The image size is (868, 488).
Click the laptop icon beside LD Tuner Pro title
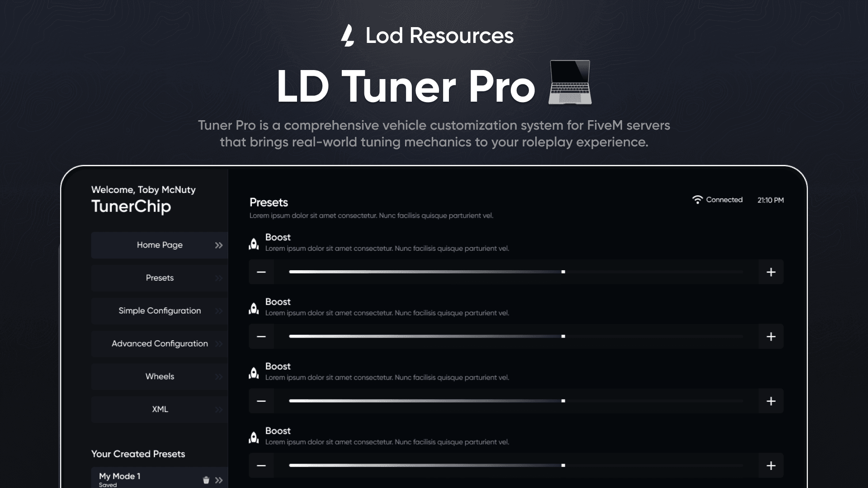point(569,83)
